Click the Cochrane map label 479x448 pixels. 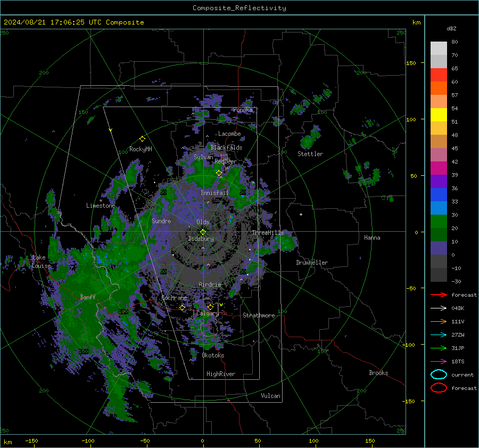tap(174, 298)
